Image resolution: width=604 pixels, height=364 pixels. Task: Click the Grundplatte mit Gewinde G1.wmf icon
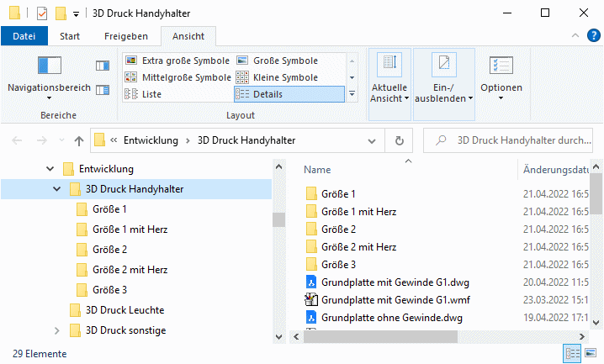pos(311,300)
